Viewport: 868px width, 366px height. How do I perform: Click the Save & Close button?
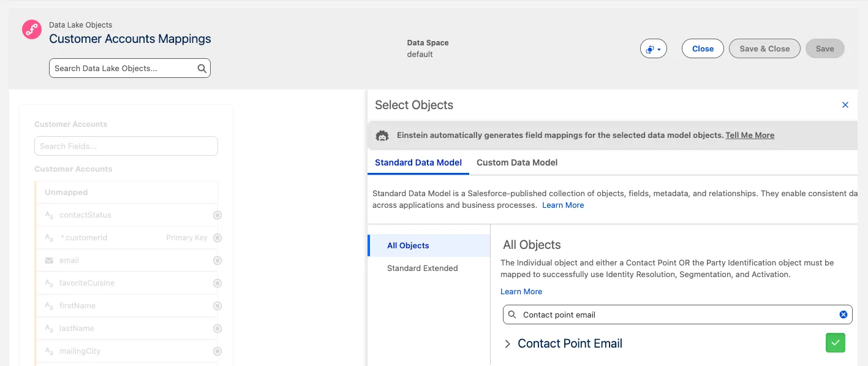764,49
